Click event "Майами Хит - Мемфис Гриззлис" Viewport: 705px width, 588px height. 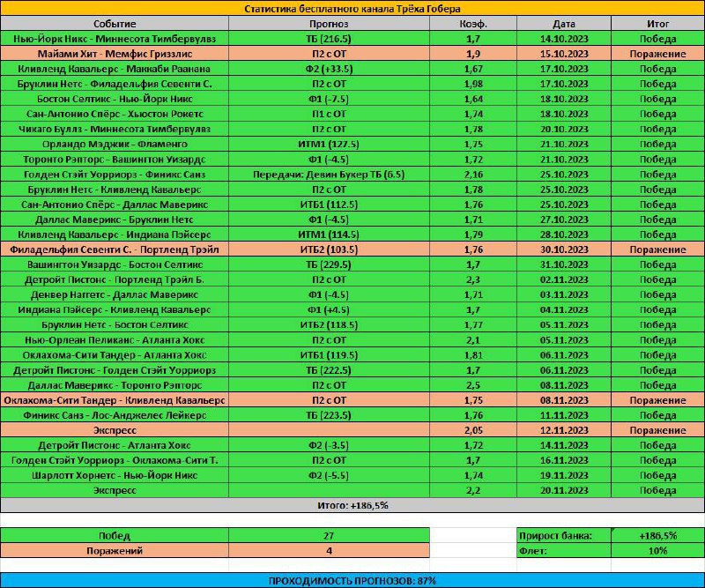tap(115, 54)
